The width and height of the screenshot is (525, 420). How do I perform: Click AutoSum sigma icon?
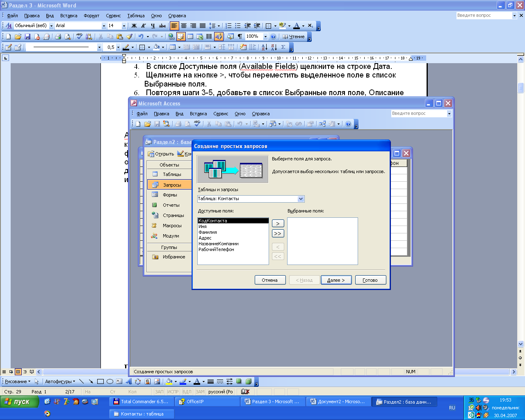coord(283,48)
